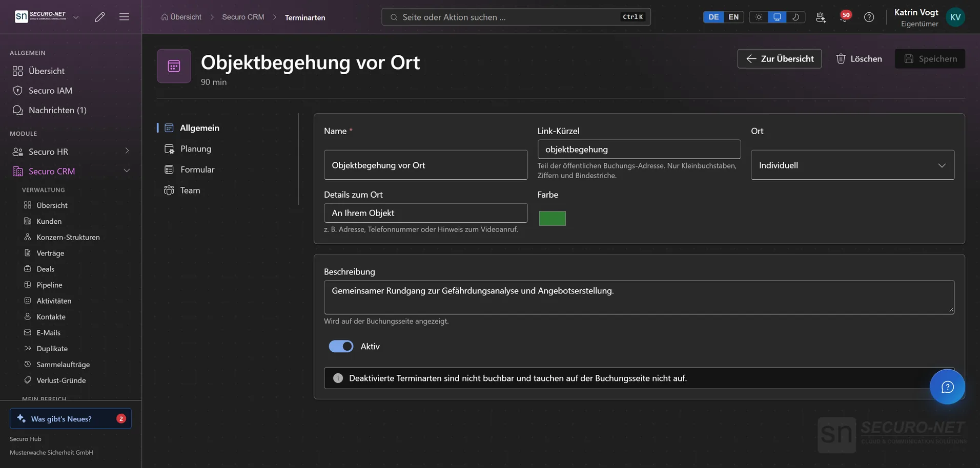Image resolution: width=980 pixels, height=468 pixels.
Task: Click the Securo CRM breadcrumb link
Action: tap(243, 17)
